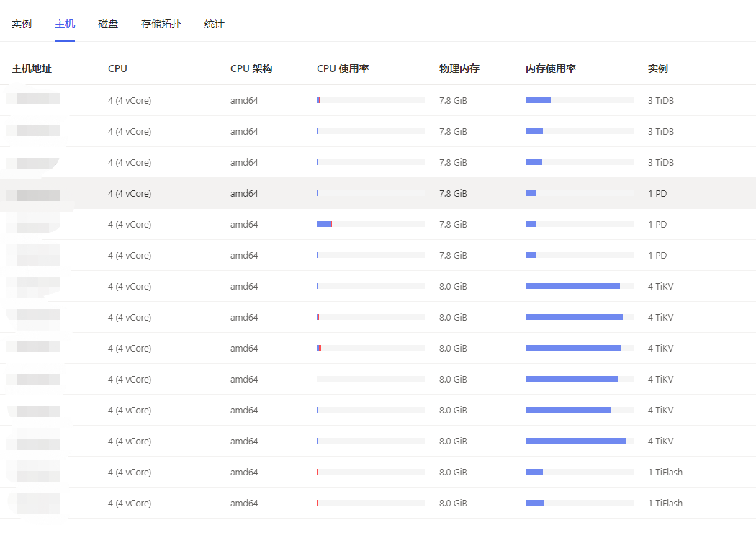756x541 pixels.
Task: Click memory usage bar of last TiKV row
Action: pyautogui.click(x=576, y=442)
